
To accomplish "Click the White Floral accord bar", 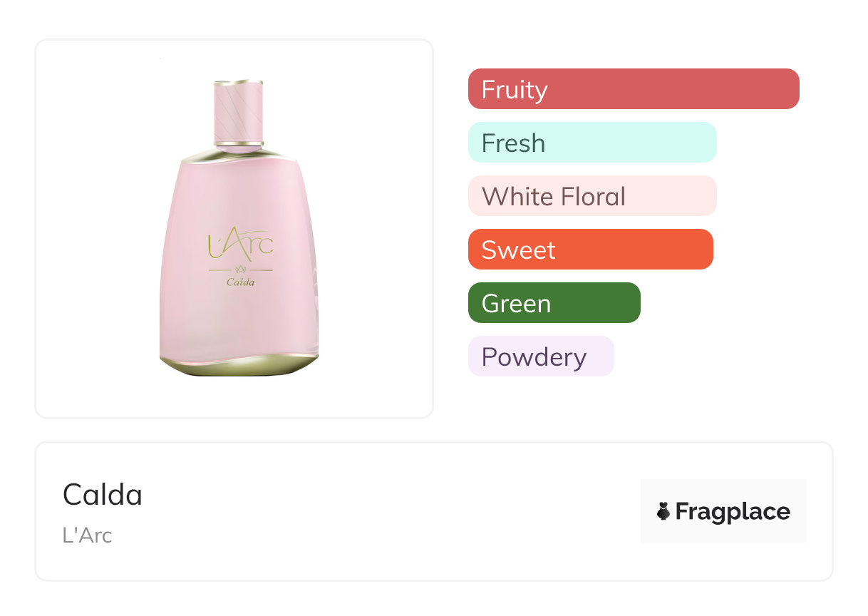I will (591, 196).
